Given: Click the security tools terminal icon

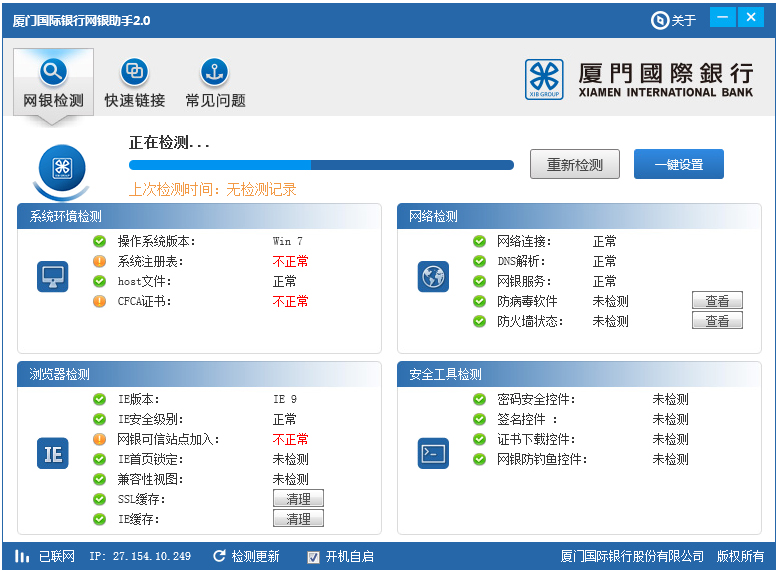Looking at the screenshot, I should point(432,453).
